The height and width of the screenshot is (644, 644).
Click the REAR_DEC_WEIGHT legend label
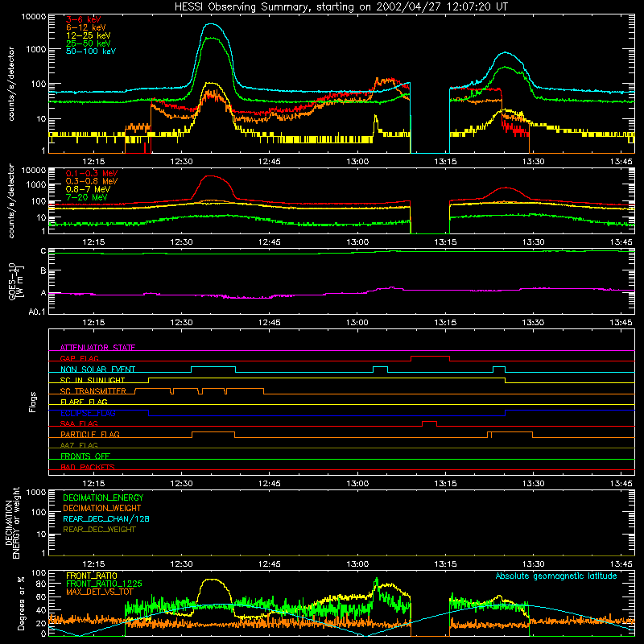[99, 530]
